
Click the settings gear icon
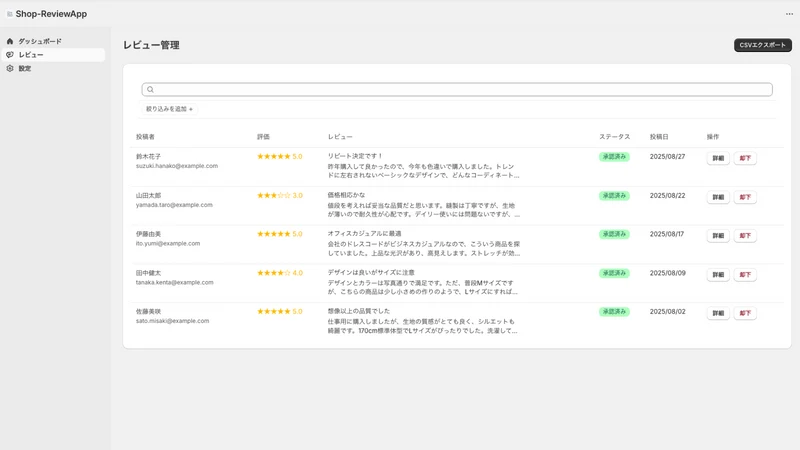[10, 68]
